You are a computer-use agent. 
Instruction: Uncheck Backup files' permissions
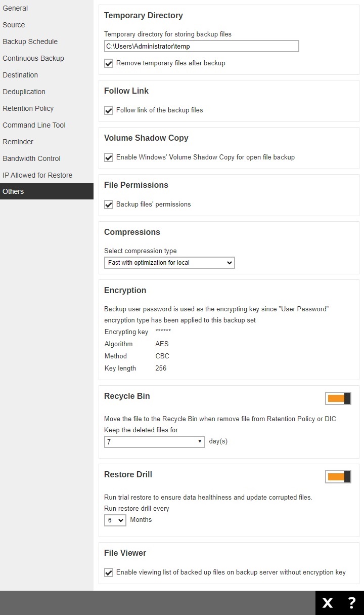[108, 204]
